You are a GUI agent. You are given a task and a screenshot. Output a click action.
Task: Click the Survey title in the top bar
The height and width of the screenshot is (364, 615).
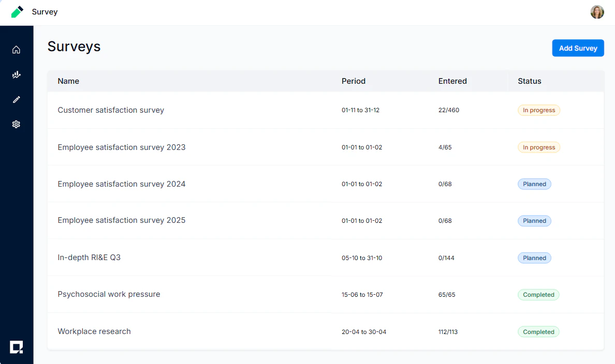[x=45, y=11]
